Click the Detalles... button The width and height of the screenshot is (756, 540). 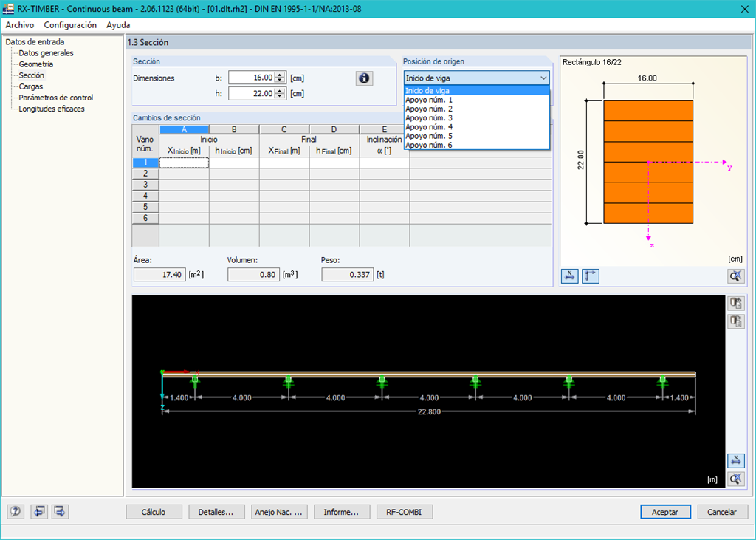pyautogui.click(x=216, y=512)
